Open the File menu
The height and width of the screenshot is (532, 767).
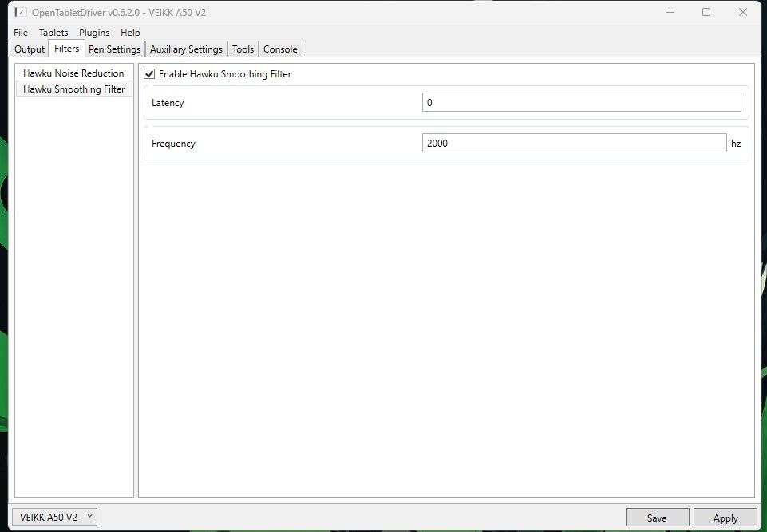(x=20, y=33)
